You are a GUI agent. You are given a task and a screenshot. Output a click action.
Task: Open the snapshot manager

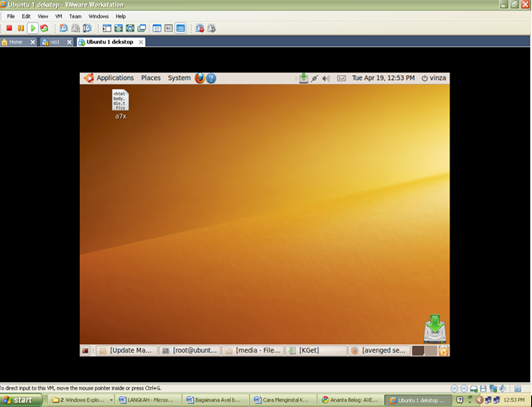point(87,28)
